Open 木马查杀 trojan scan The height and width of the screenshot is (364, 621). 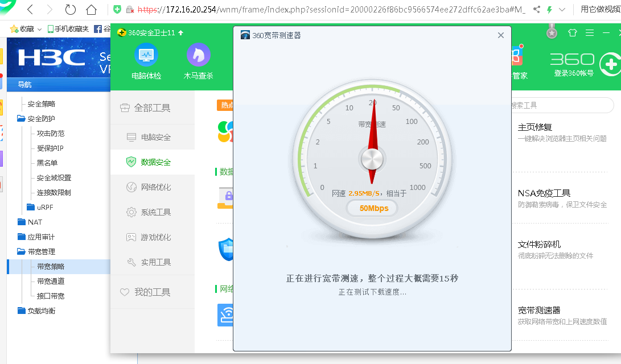point(199,61)
